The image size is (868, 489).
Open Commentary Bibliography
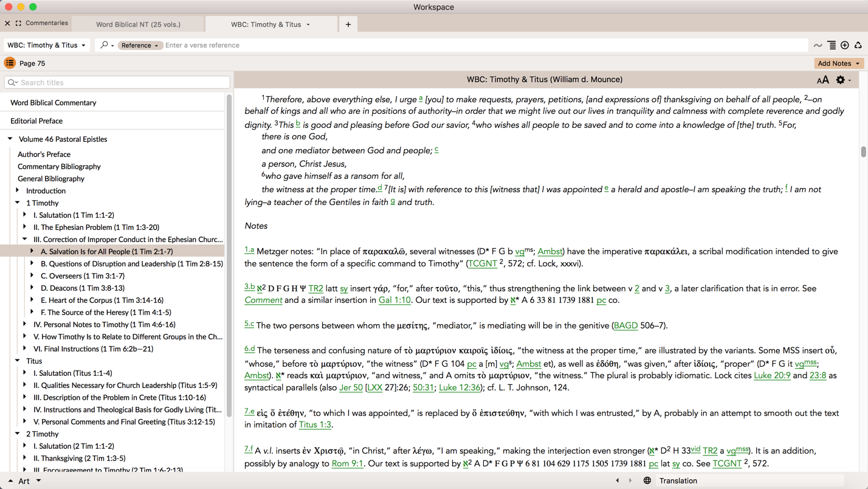(x=59, y=167)
